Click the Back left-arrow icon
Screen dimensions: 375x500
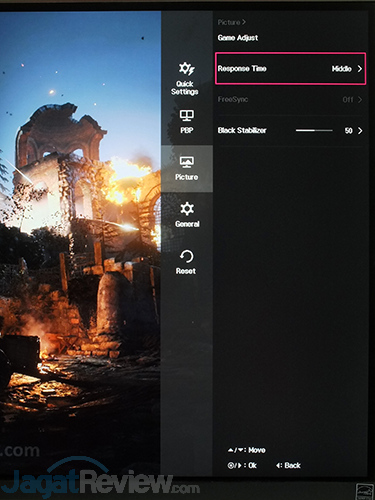(279, 465)
